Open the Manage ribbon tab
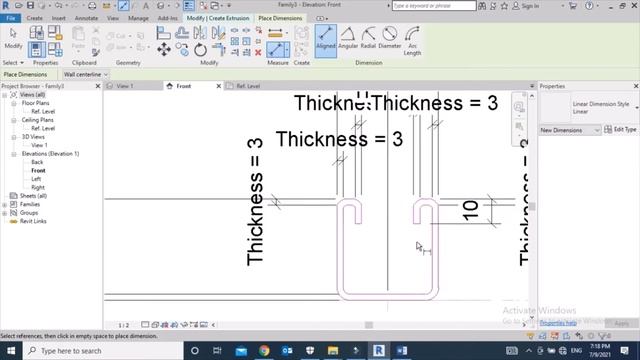The height and width of the screenshot is (360, 640). [x=138, y=18]
